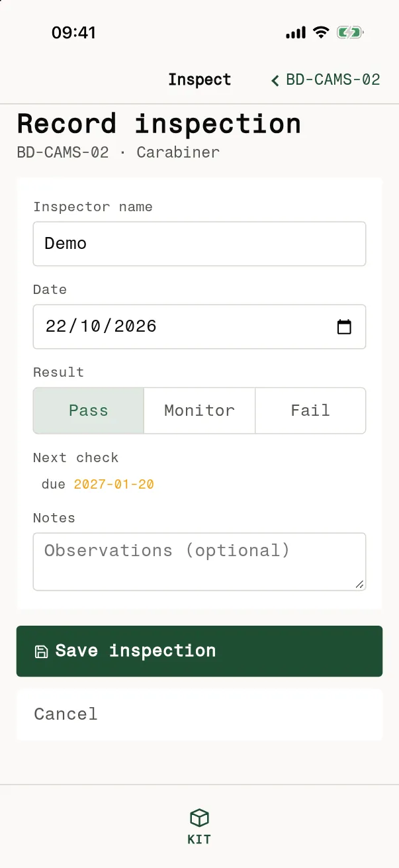This screenshot has width=399, height=868.
Task: Select the Monitor result option
Action: 199,410
